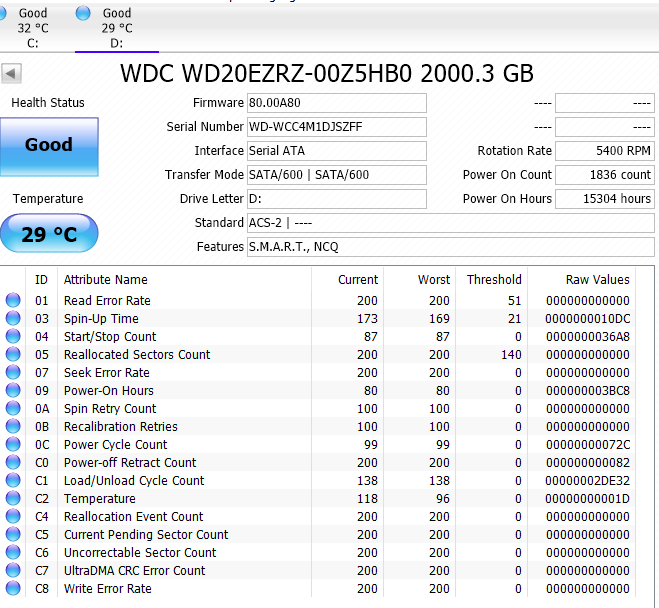Viewport: 659px width, 608px height.
Task: Click the Standard field ACS-2
Action: point(451,223)
